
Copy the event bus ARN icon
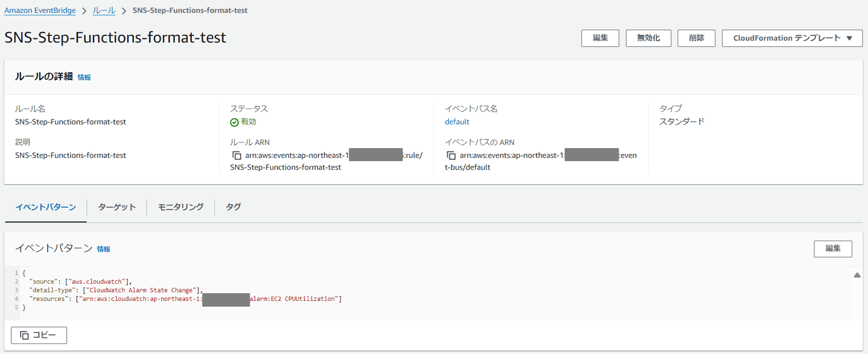(x=451, y=155)
